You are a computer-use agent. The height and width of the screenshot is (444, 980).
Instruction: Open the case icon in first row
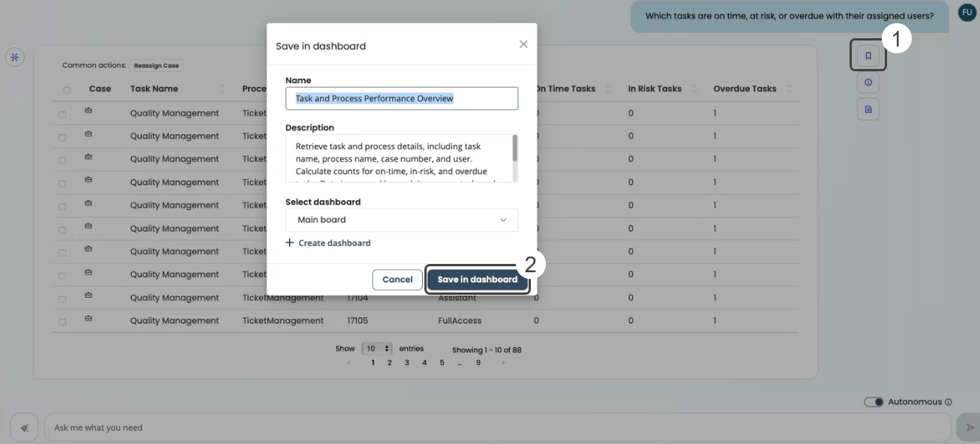click(88, 112)
